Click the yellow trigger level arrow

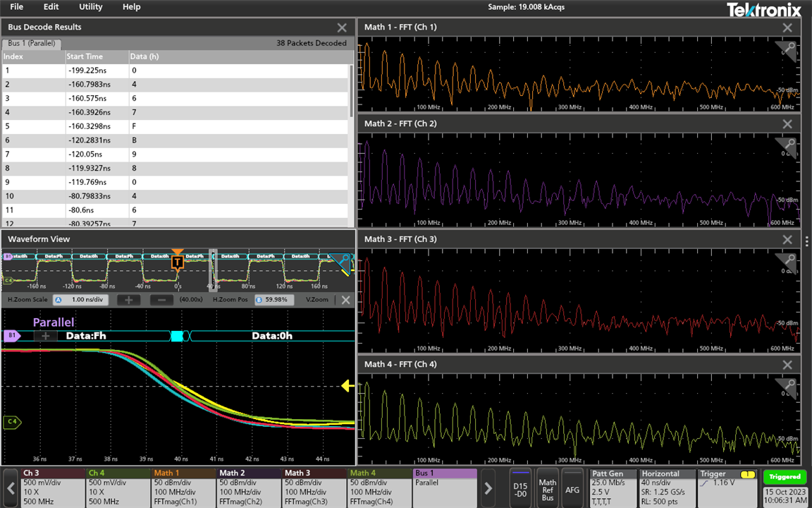[347, 385]
